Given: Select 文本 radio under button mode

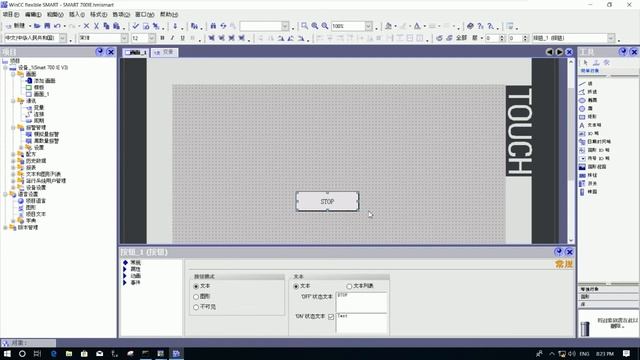Looking at the screenshot, I should [196, 286].
